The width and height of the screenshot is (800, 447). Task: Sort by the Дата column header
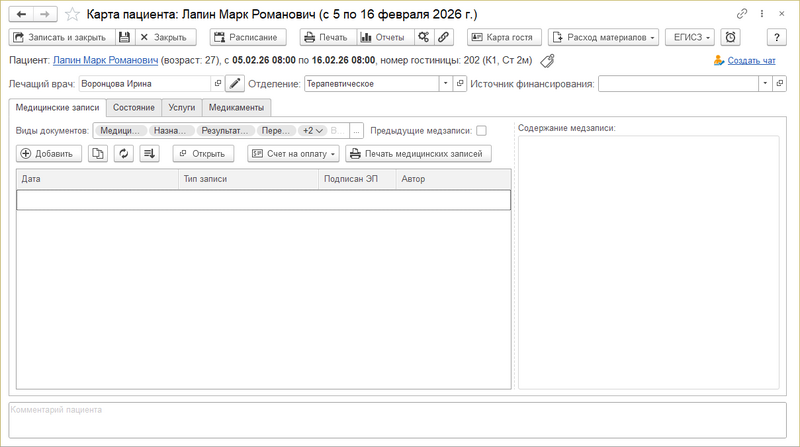pyautogui.click(x=97, y=179)
